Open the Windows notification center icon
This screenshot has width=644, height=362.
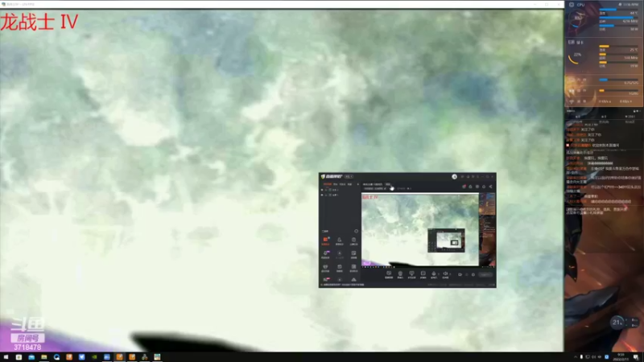[636, 357]
